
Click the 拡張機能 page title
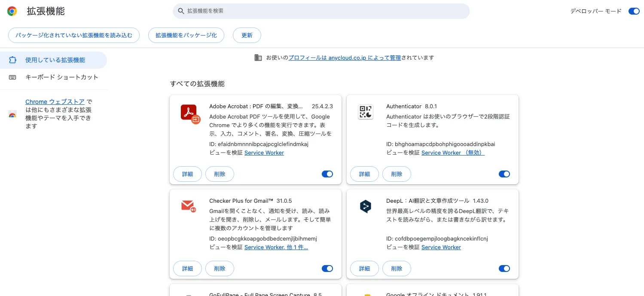46,11
